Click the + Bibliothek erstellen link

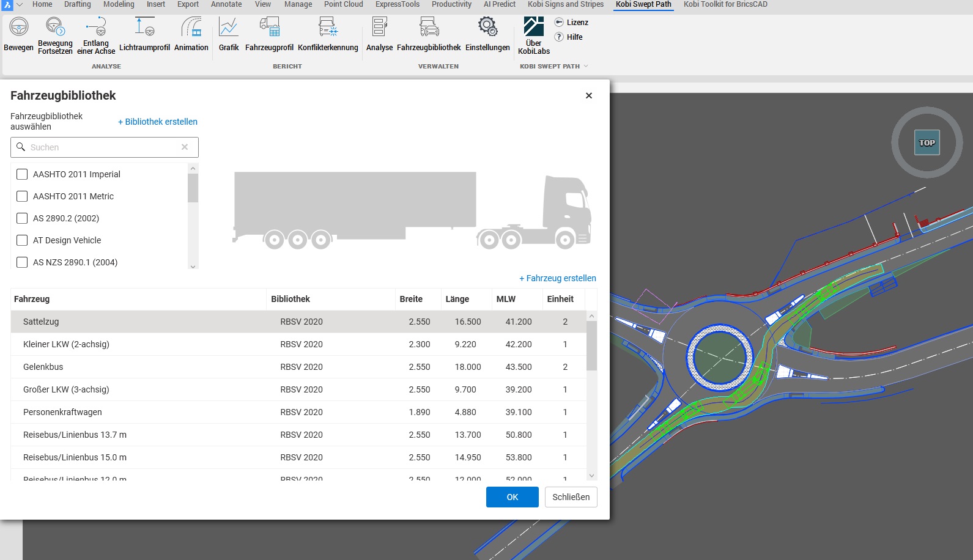[x=158, y=122]
